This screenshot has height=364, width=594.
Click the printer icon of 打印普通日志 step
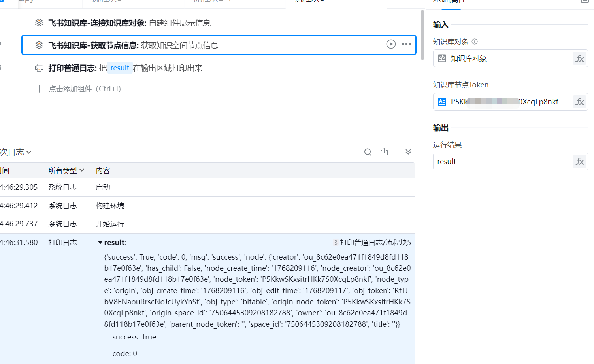click(x=39, y=68)
